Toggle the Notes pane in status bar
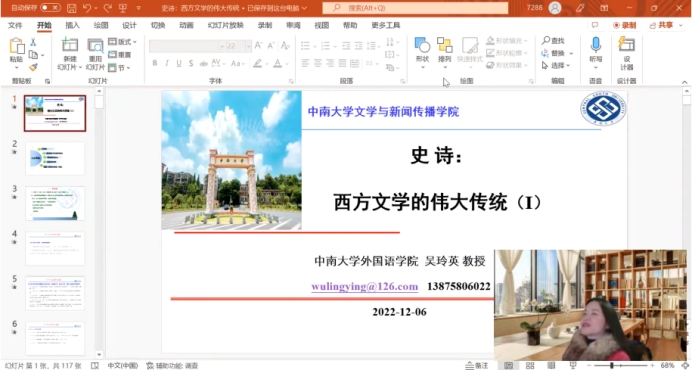This screenshot has width=692, height=370. pyautogui.click(x=478, y=366)
